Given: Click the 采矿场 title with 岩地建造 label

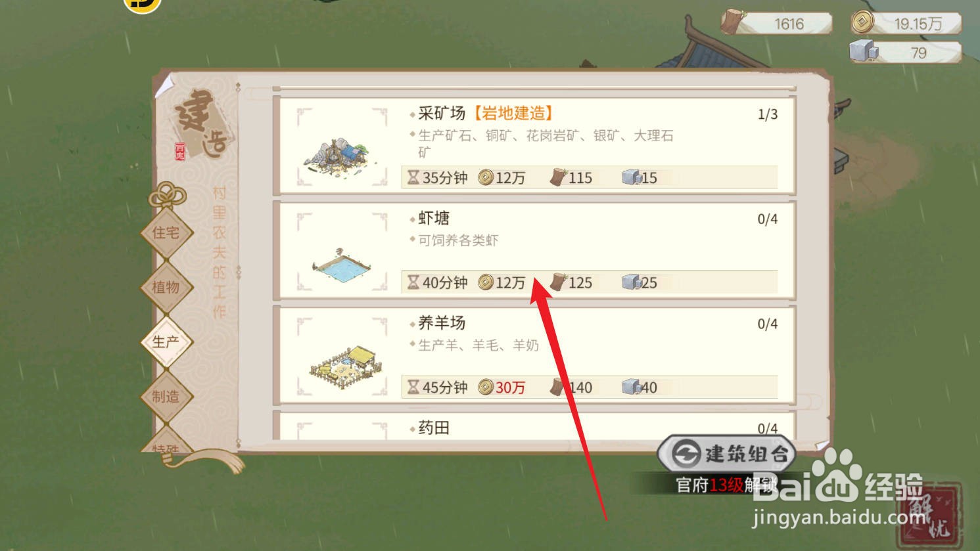Looking at the screenshot, I should (485, 113).
